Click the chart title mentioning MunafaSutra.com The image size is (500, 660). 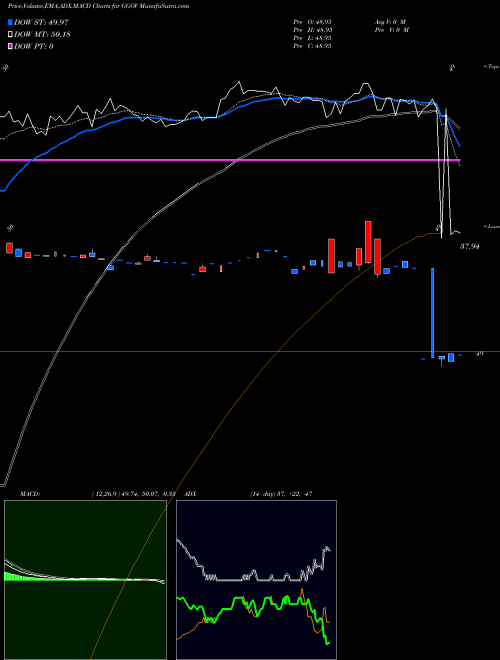pyautogui.click(x=98, y=6)
